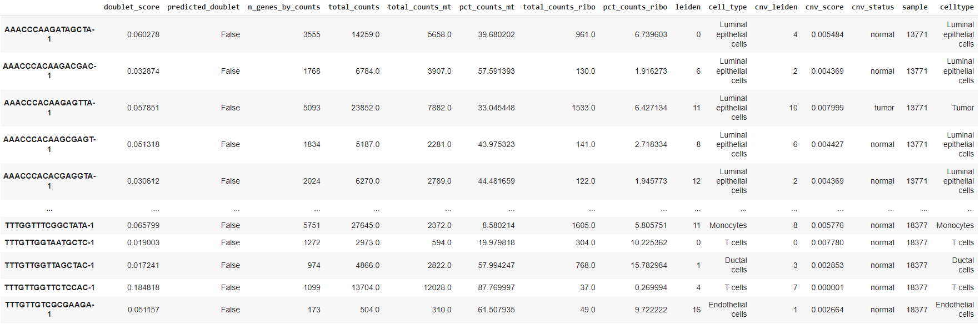The height and width of the screenshot is (324, 980).
Task: Select the n_genes_by_counts column header
Action: click(x=283, y=7)
